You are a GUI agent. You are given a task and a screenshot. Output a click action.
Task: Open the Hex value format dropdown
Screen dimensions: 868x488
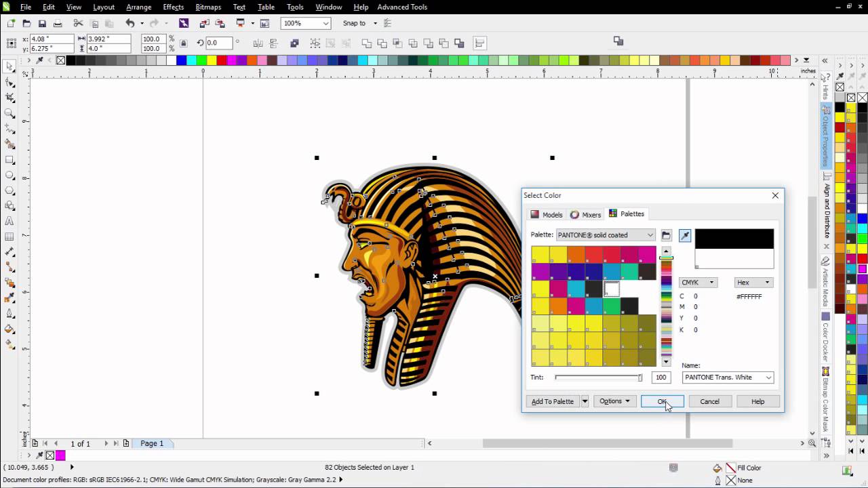point(753,283)
